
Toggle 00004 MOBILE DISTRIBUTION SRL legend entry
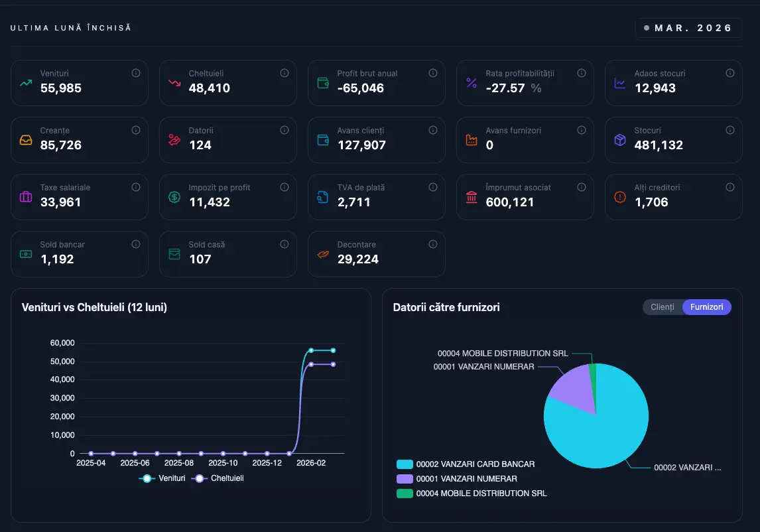472,494
